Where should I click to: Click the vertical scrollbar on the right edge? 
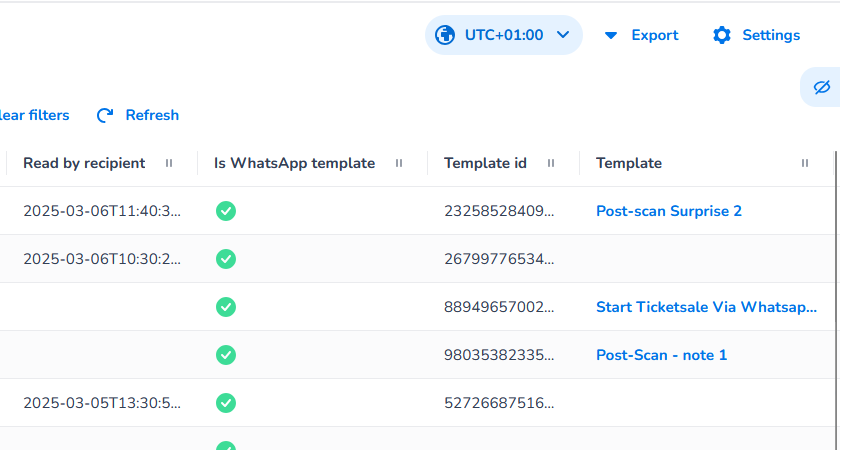836,300
